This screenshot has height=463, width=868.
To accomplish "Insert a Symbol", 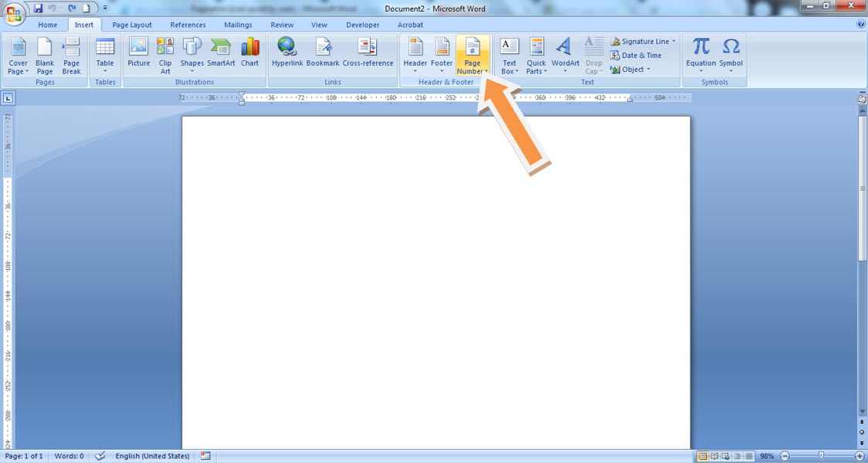I will click(731, 56).
